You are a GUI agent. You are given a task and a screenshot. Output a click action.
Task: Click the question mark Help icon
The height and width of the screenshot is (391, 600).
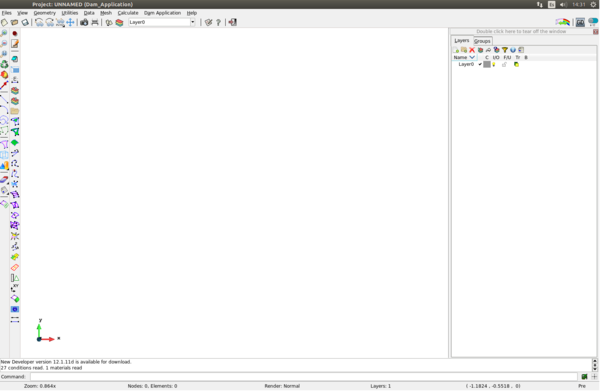click(218, 23)
